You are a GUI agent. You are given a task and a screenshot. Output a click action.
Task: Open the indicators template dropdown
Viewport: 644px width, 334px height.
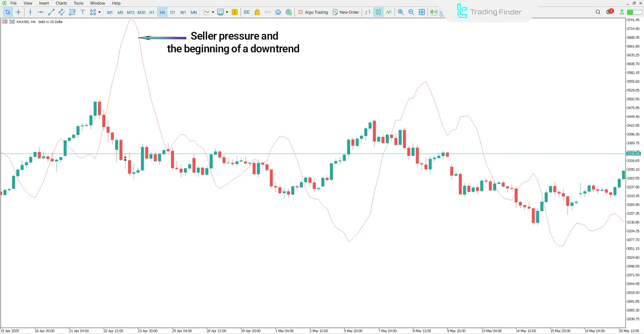click(227, 13)
